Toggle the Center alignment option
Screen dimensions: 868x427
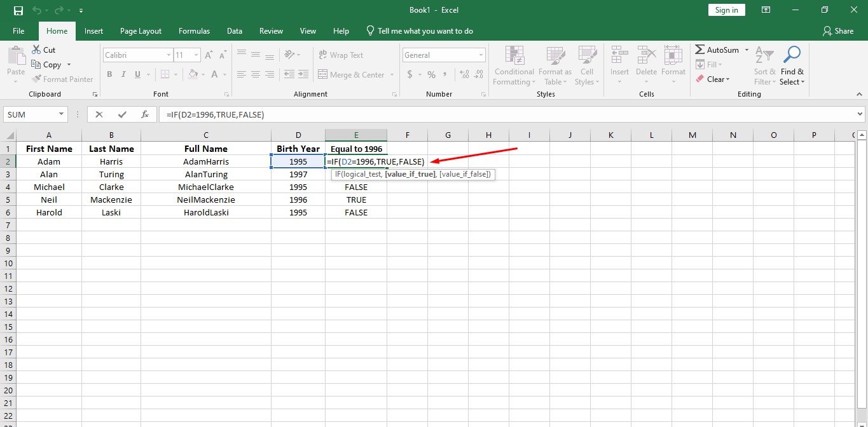point(255,74)
